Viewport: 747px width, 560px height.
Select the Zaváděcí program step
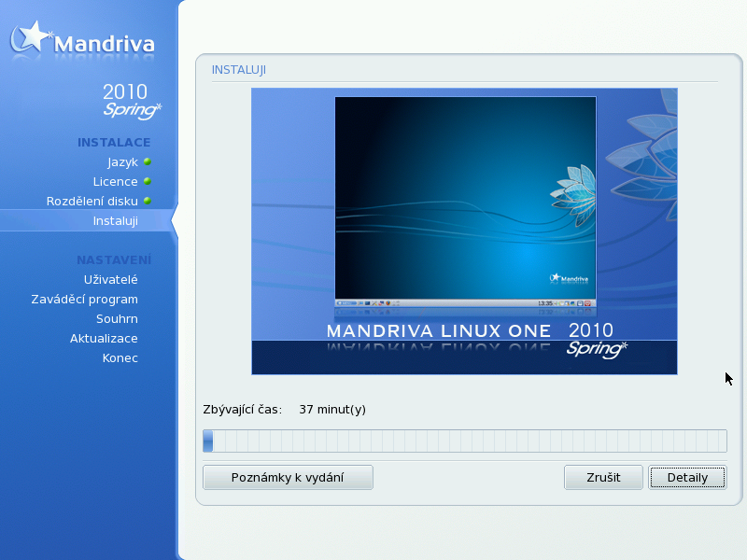pos(84,299)
